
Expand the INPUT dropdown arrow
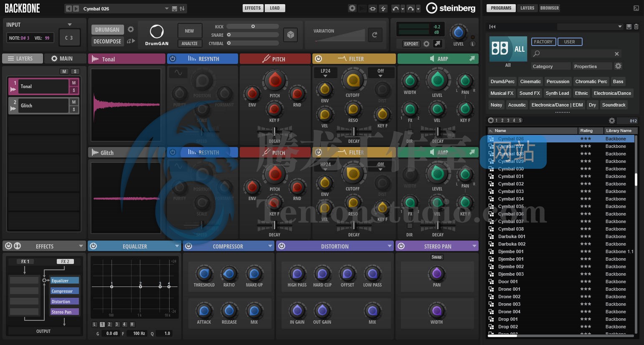click(70, 25)
